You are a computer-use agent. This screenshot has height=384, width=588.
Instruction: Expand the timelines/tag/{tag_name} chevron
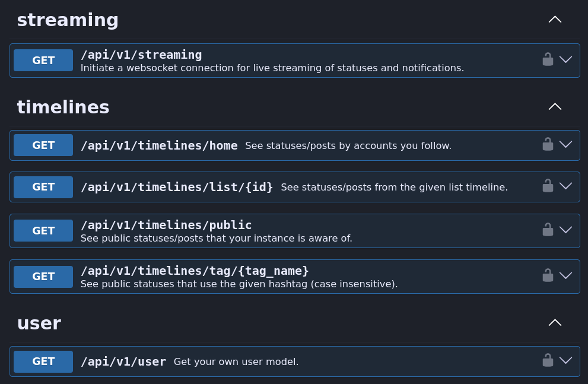(x=565, y=275)
